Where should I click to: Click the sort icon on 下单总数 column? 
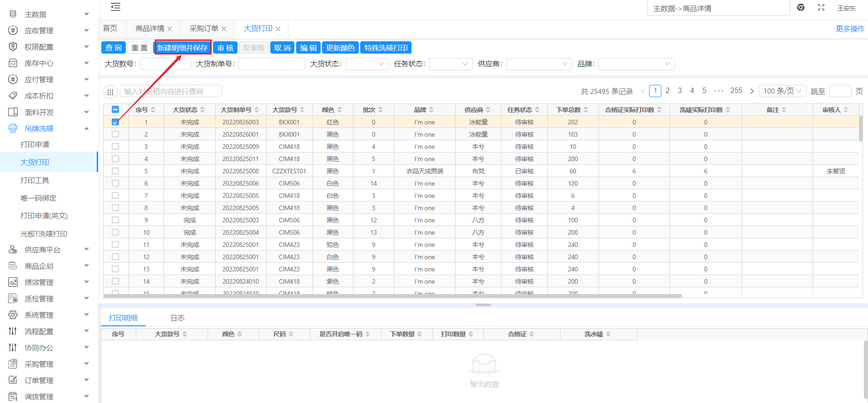(x=586, y=110)
